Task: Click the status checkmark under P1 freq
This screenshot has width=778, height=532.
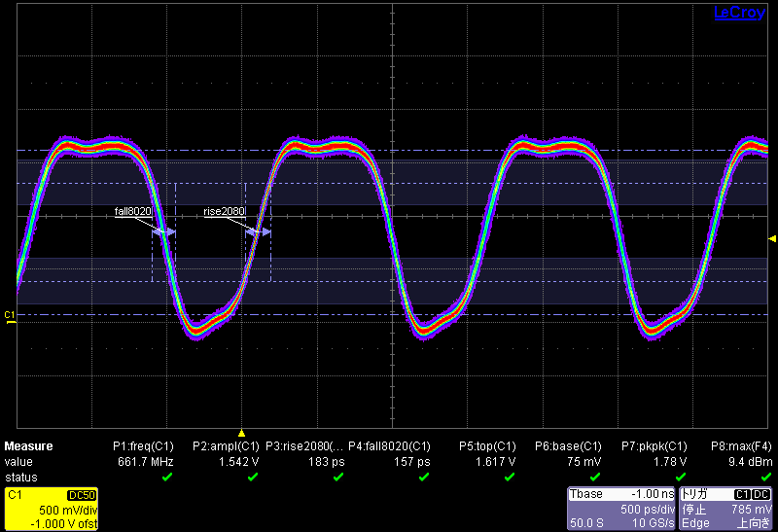Action: tap(166, 478)
